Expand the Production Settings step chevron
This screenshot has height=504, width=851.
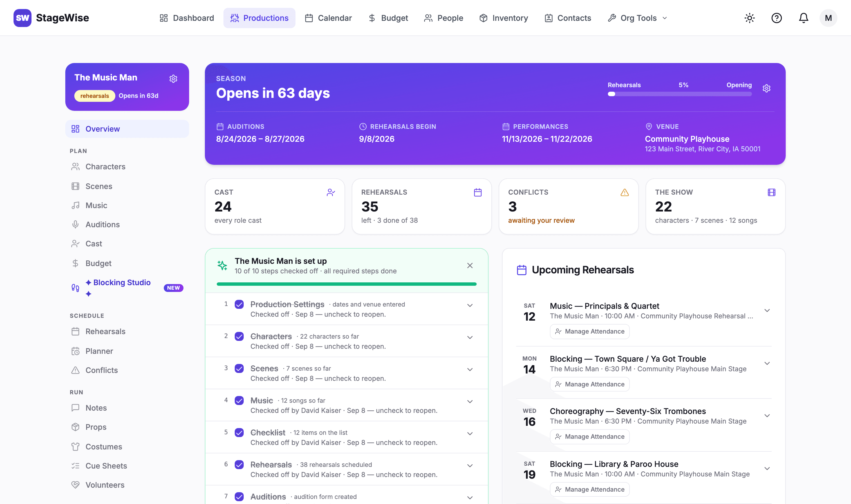point(470,305)
